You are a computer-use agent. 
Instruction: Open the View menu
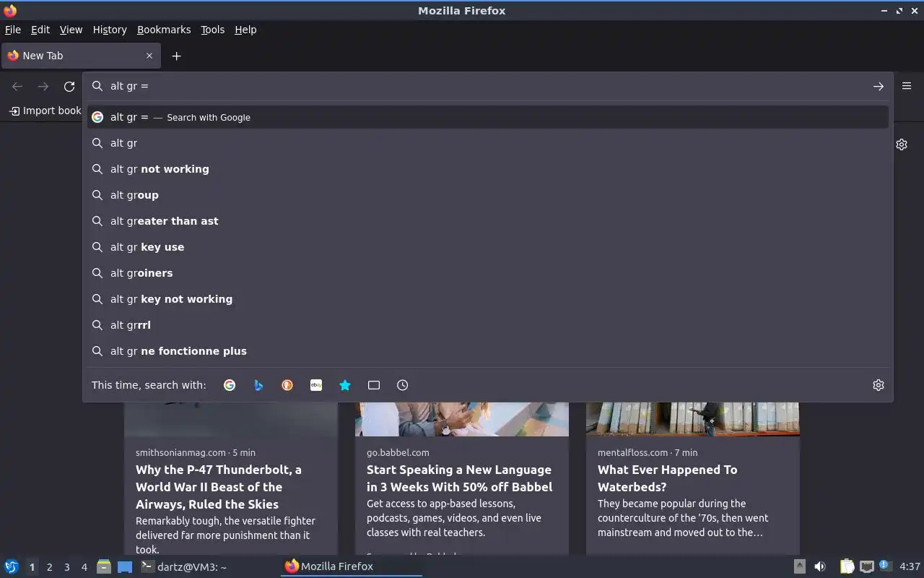(x=71, y=30)
